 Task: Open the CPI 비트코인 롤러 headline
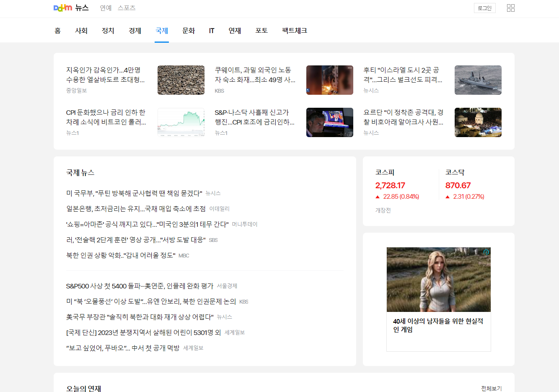106,117
